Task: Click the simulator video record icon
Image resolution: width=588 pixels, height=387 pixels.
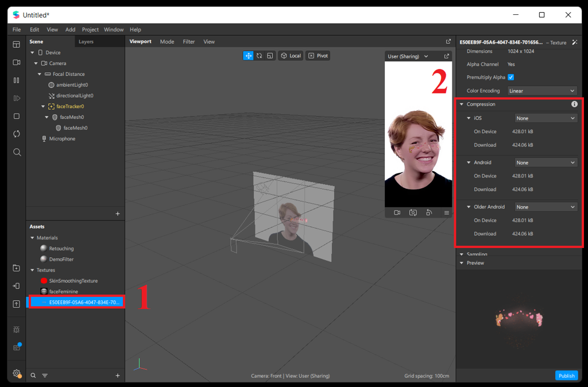Action: click(397, 212)
